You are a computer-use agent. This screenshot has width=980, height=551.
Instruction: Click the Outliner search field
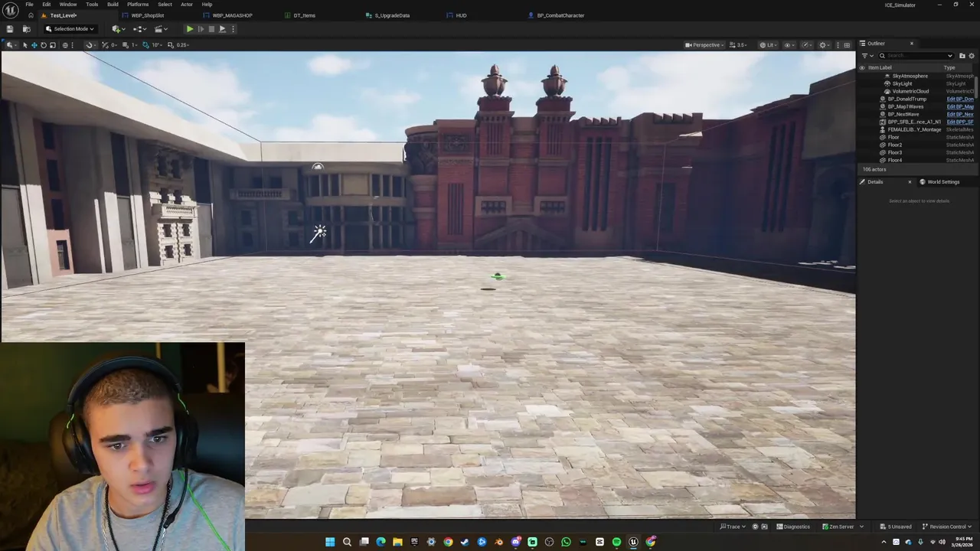pos(916,56)
